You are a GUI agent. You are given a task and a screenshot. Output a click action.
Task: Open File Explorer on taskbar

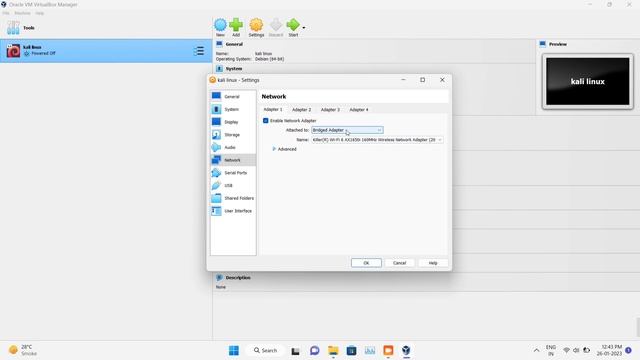pos(333,350)
